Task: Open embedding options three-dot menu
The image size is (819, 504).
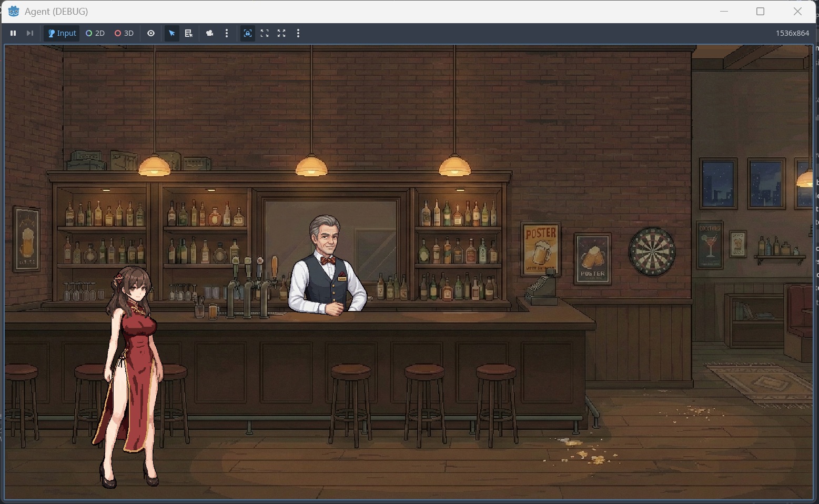Action: point(298,33)
